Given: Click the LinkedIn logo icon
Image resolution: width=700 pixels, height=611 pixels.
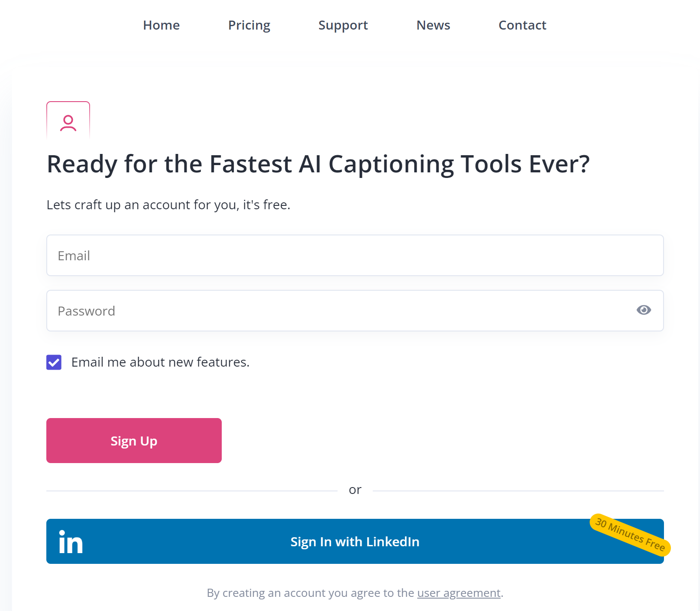Looking at the screenshot, I should tap(71, 542).
